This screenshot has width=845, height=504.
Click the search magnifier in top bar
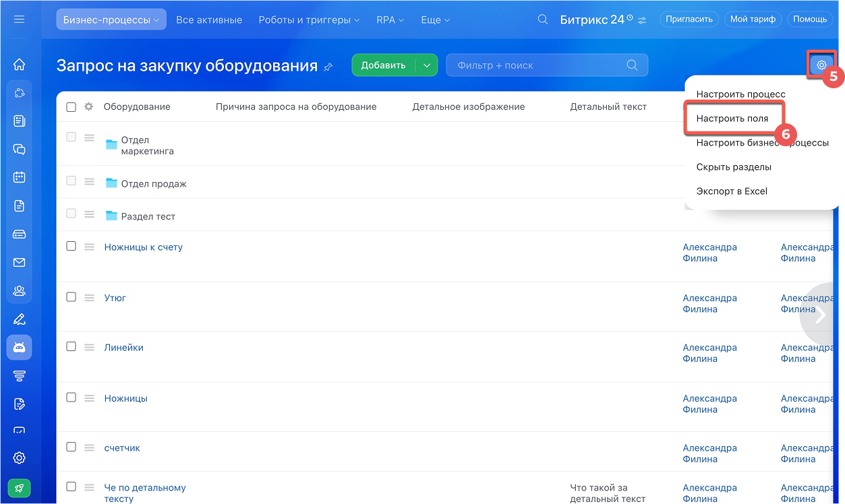pos(543,20)
